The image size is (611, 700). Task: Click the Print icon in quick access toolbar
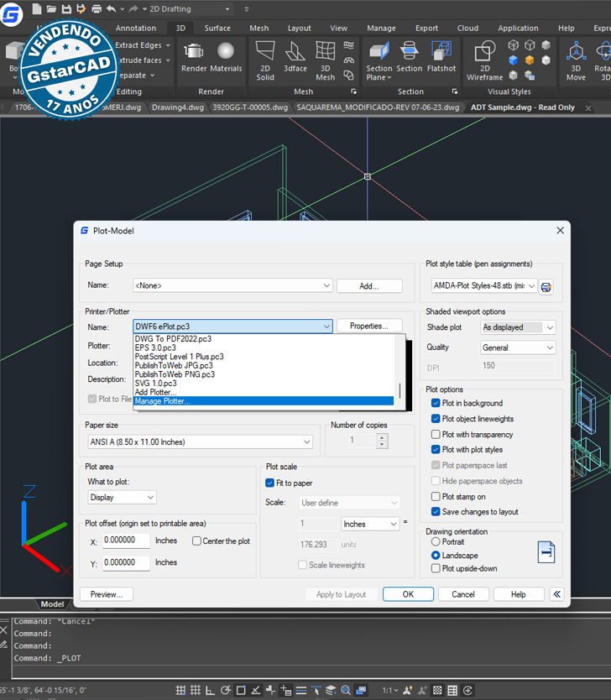coord(96,8)
